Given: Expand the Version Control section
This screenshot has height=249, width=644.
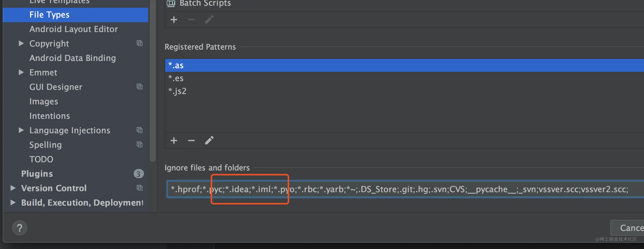Looking at the screenshot, I should (x=13, y=188).
